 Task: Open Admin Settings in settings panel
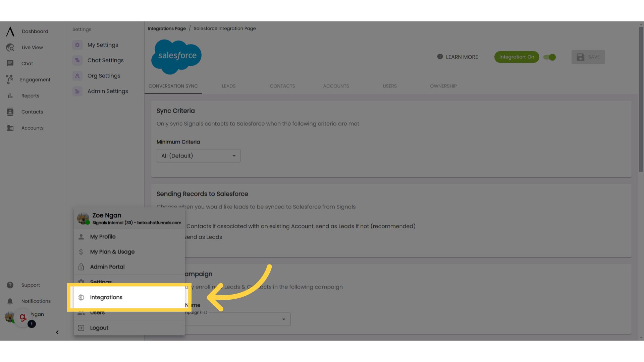click(x=108, y=91)
